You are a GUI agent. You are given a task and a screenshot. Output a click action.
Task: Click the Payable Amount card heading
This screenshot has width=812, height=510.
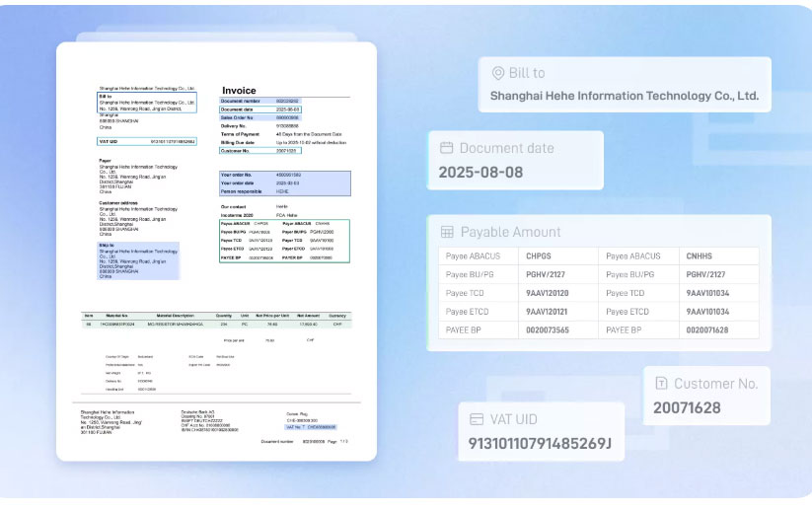click(x=511, y=232)
